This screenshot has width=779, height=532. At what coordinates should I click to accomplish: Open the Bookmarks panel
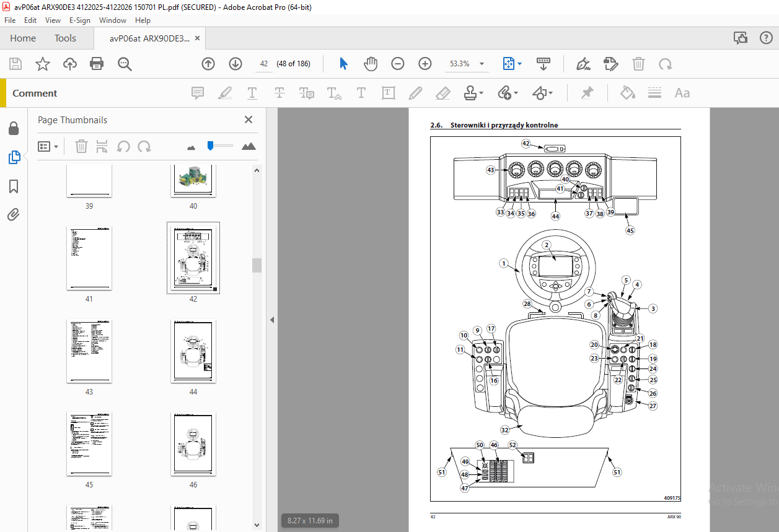[x=14, y=186]
